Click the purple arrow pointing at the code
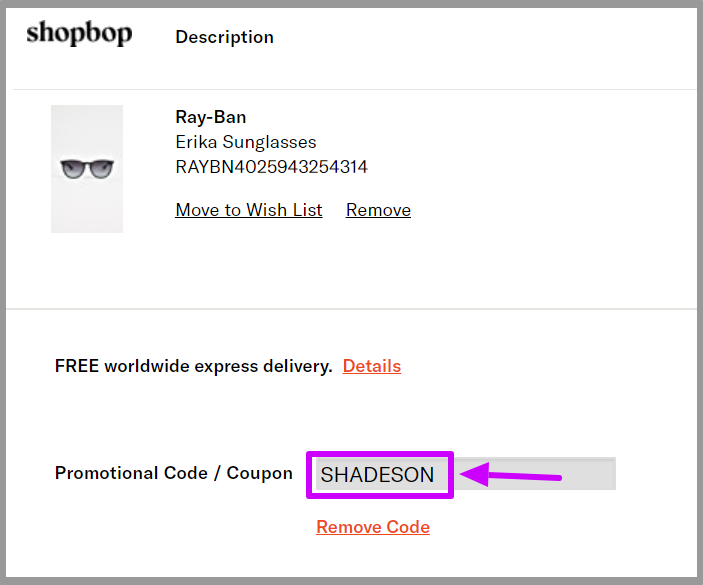The image size is (703, 585). (511, 475)
